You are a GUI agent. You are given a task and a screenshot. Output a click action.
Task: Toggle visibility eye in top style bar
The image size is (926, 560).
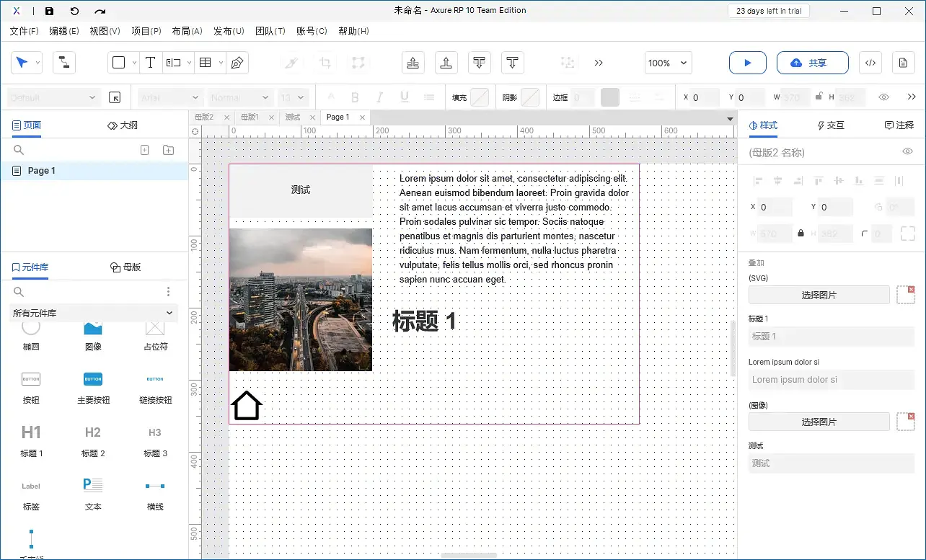[883, 97]
